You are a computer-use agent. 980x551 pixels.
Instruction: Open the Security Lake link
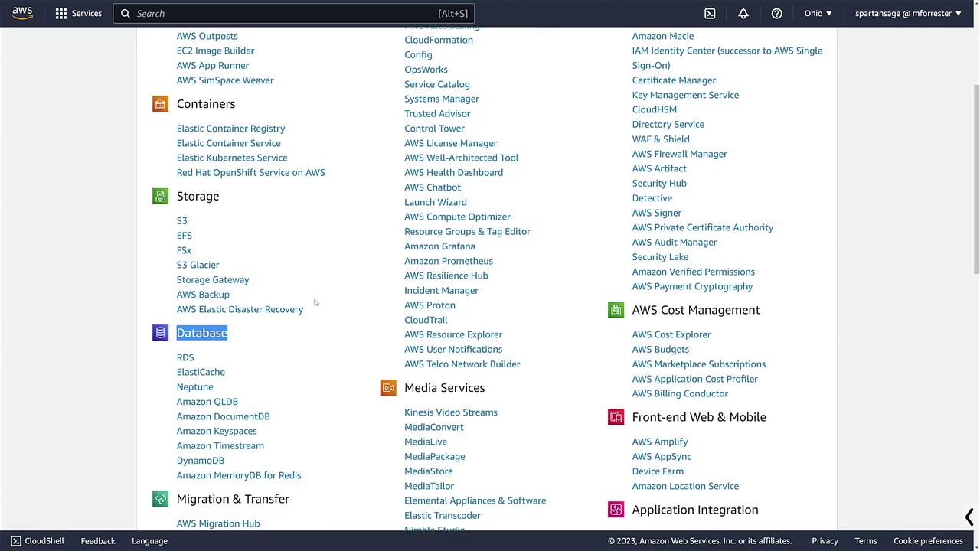click(660, 257)
